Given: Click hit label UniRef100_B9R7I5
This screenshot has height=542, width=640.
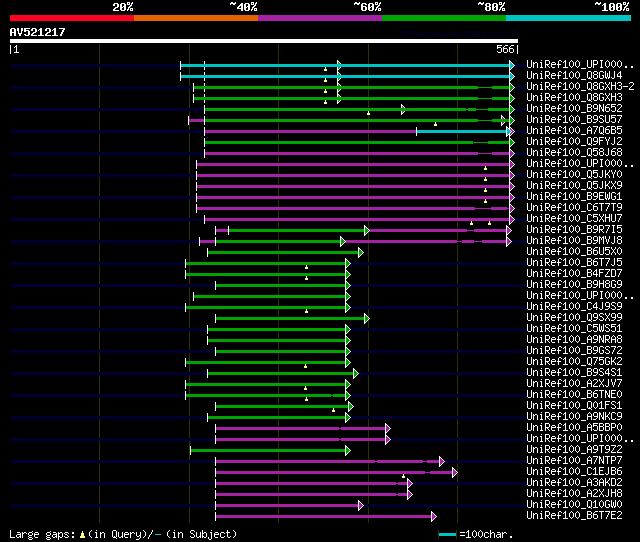Looking at the screenshot, I should click(x=574, y=230).
